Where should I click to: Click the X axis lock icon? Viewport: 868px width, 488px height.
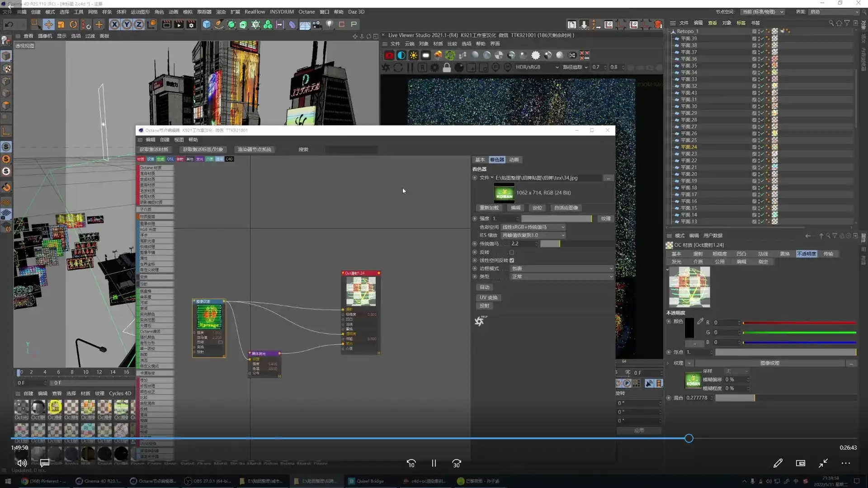click(x=114, y=24)
